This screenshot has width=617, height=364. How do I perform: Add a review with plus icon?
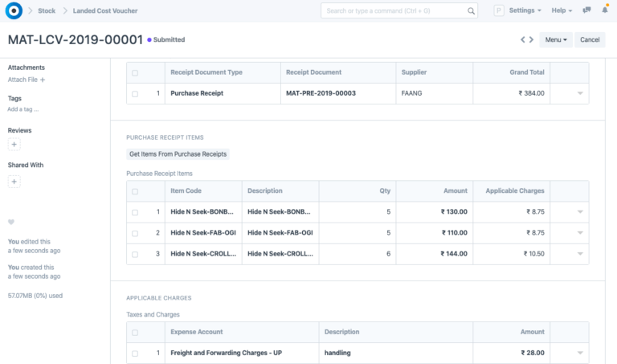pos(14,145)
